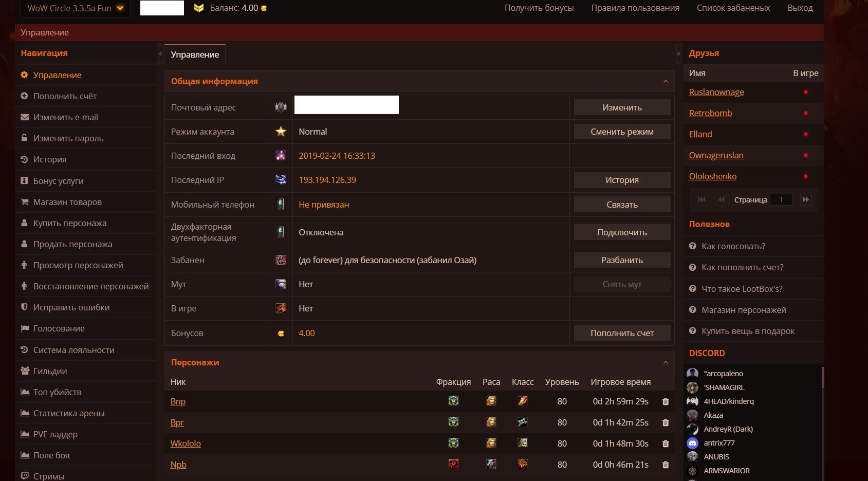
Task: Open friend Ruslanownage profile link
Action: [716, 92]
